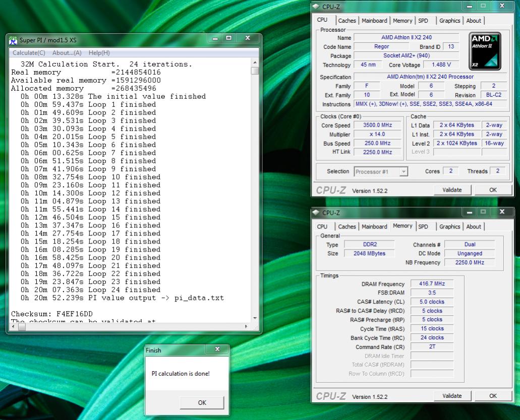The width and height of the screenshot is (520, 420).
Task: Open Caches tab in lower CPU-Z window
Action: coord(347,227)
